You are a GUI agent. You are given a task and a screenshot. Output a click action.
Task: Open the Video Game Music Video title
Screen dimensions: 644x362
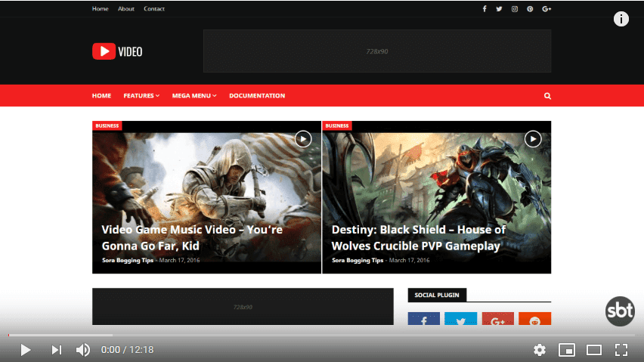(x=192, y=237)
